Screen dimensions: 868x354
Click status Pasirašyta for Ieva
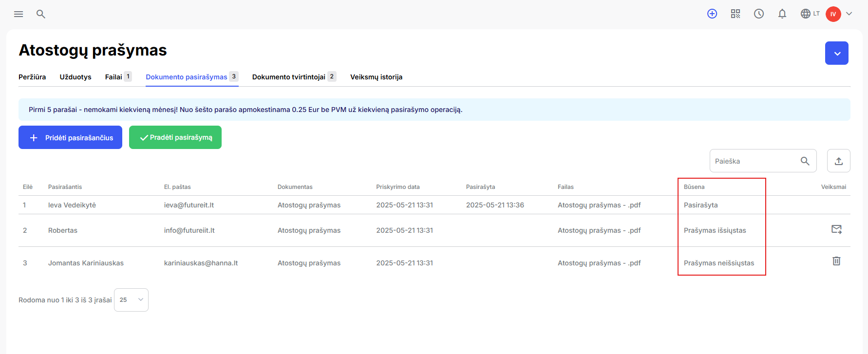click(701, 205)
